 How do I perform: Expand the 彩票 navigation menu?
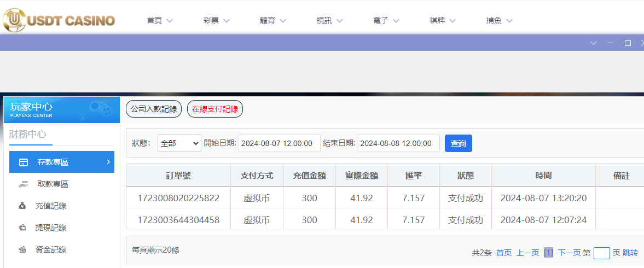(x=216, y=21)
